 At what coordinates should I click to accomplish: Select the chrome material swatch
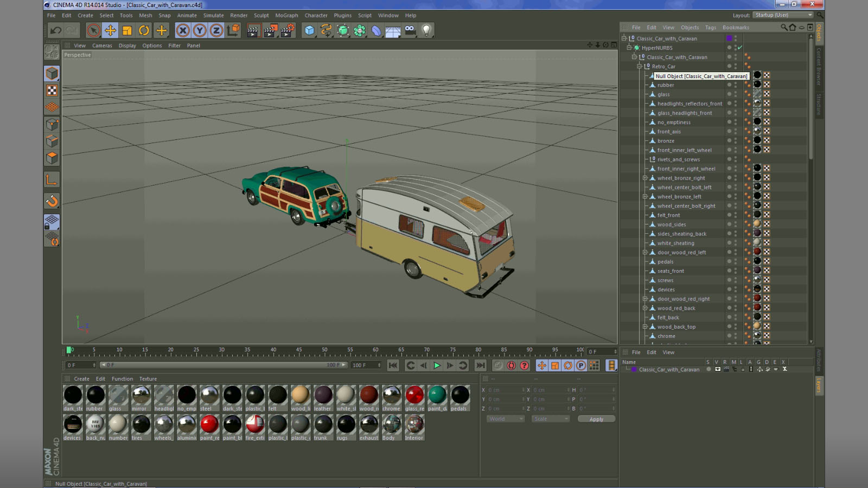[391, 395]
